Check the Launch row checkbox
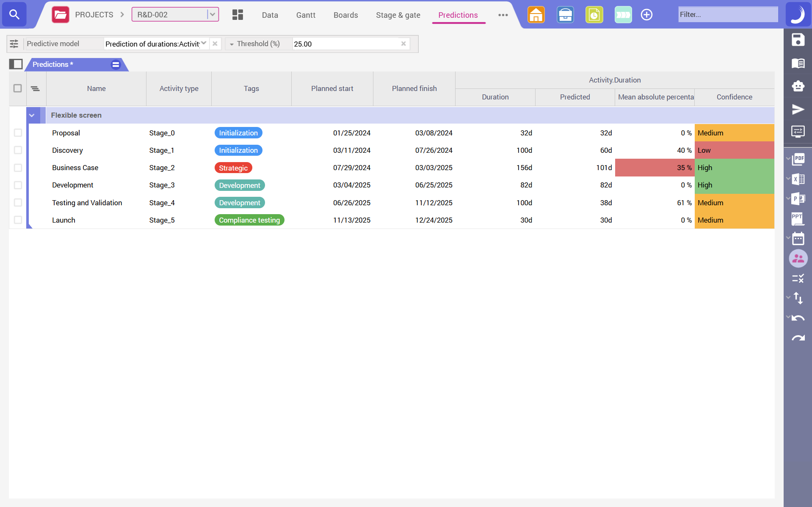 coord(18,220)
